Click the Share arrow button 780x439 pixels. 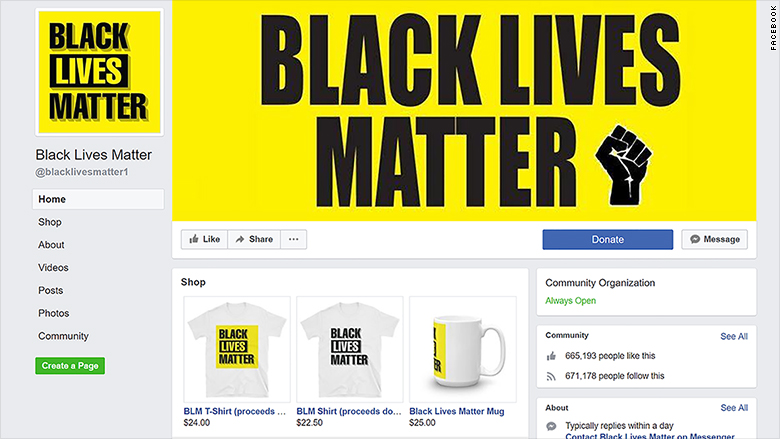pyautogui.click(x=254, y=239)
